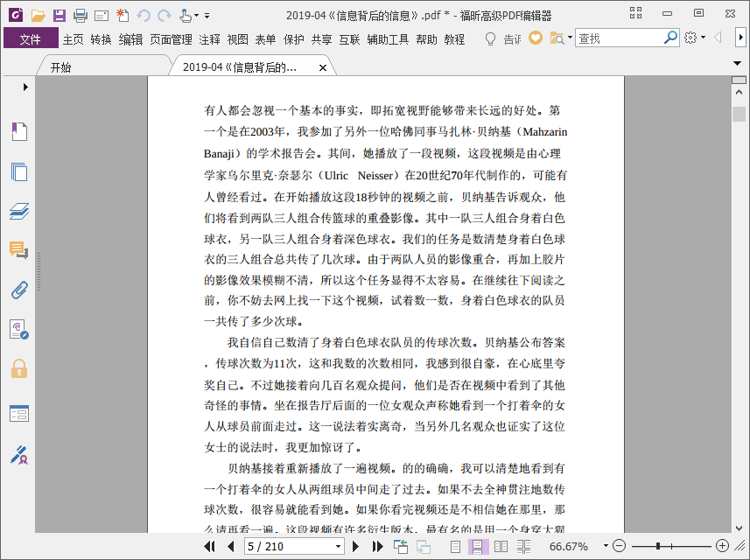Open the 互联 ribbon tab
The width and height of the screenshot is (750, 560).
click(x=349, y=39)
